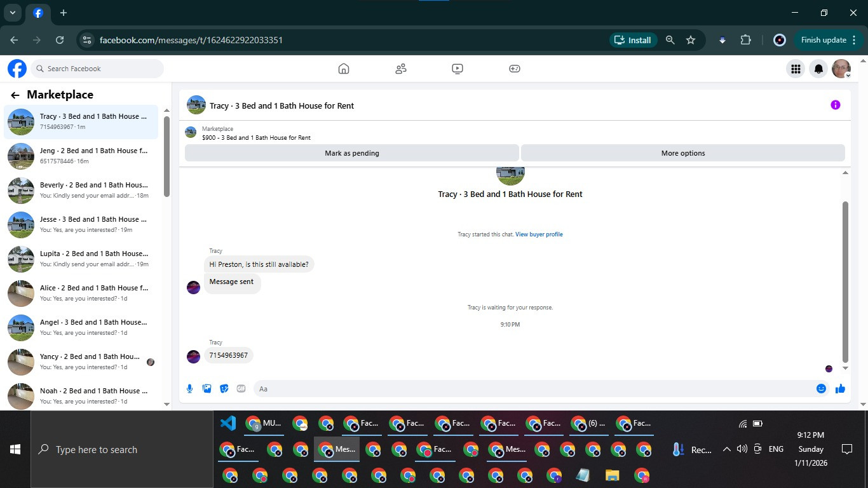
Task: Open Jesse 3 Bed conversation
Action: pyautogui.click(x=81, y=224)
